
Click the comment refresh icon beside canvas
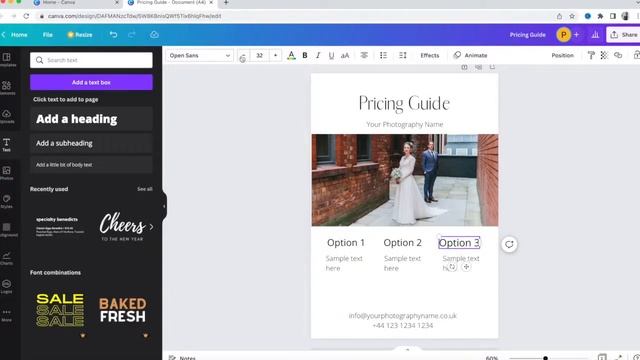point(509,244)
